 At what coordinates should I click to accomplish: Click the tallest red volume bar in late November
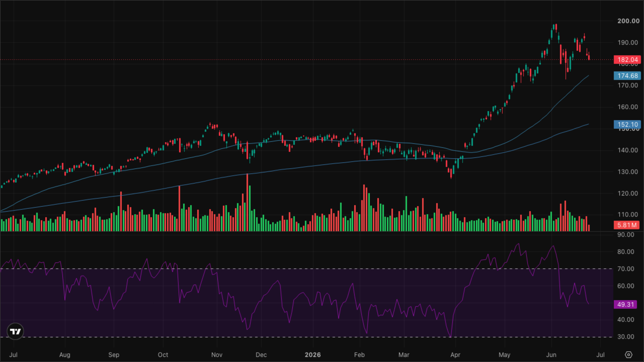(x=247, y=202)
